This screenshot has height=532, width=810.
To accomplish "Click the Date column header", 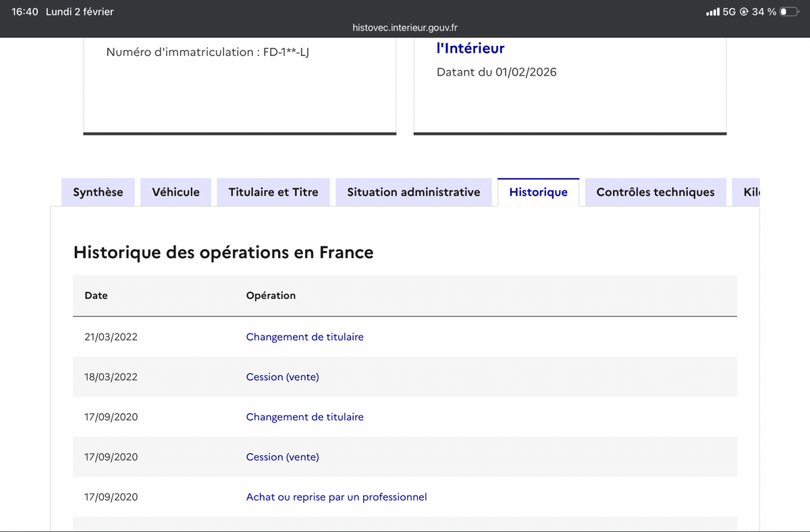I will pos(96,296).
